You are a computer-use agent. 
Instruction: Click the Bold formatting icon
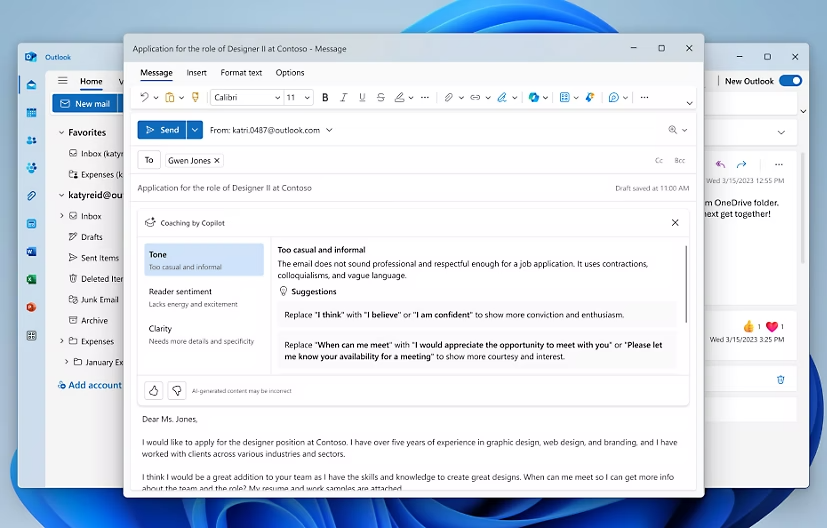tap(325, 98)
